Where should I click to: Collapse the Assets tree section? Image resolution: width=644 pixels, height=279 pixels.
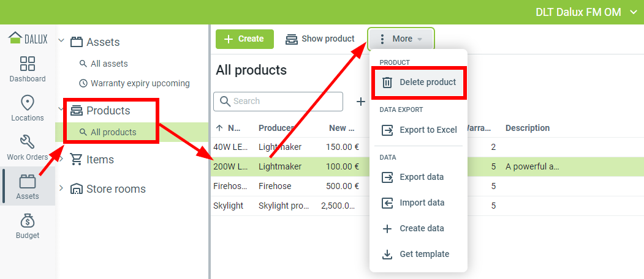tap(61, 42)
